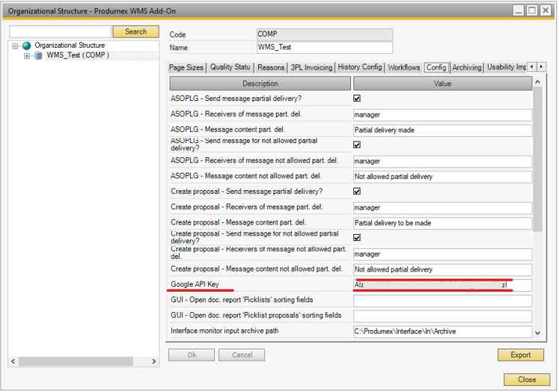Click the Google API Key value field
The width and height of the screenshot is (559, 392).
point(442,285)
